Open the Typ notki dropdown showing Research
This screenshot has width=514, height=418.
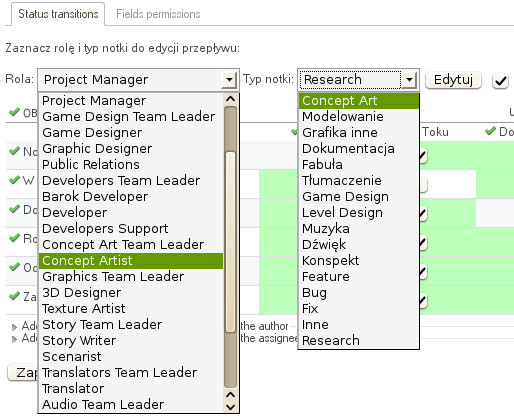[358, 80]
